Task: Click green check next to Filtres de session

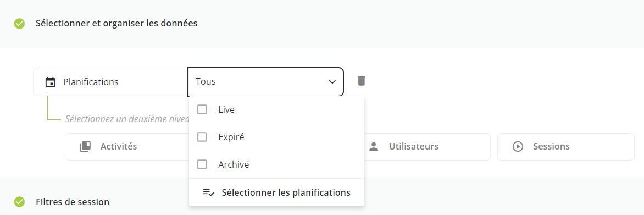Action: pos(19,202)
